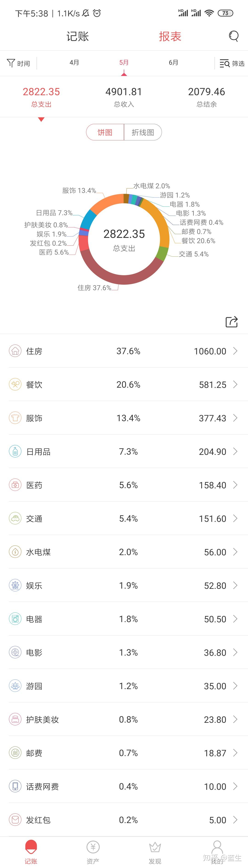Click the 娱乐 entertainment category icon
Screen dimensions: 248x868
(15, 585)
